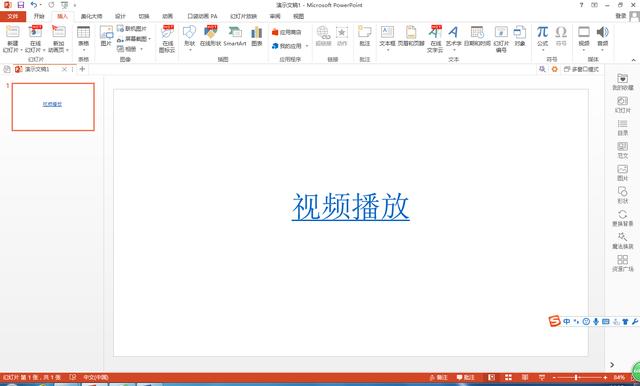The width and height of the screenshot is (640, 386).
Task: Click the 幻灯片编号 slide number icon
Action: tap(501, 39)
